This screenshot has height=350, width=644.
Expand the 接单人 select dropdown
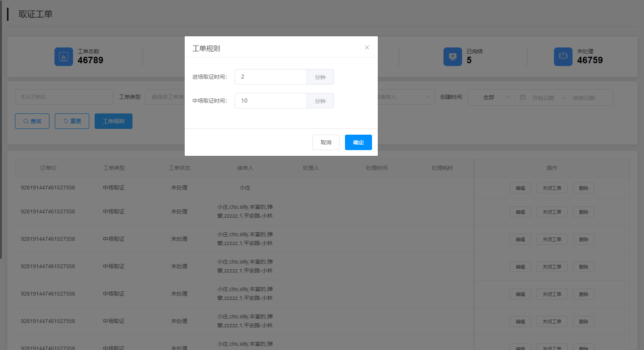click(406, 97)
